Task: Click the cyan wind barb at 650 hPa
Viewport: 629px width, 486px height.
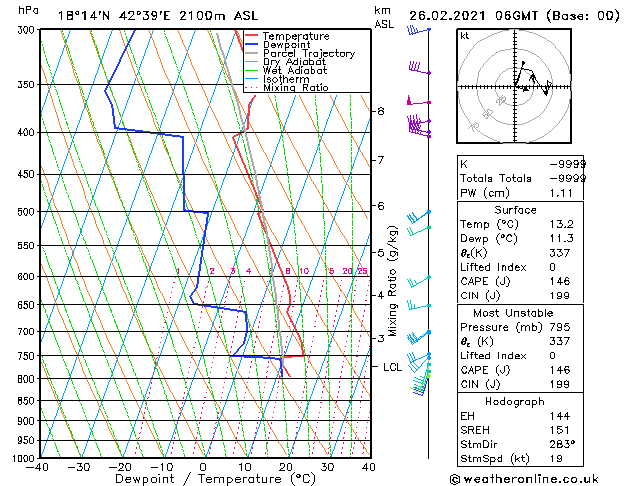Action: [x=419, y=306]
